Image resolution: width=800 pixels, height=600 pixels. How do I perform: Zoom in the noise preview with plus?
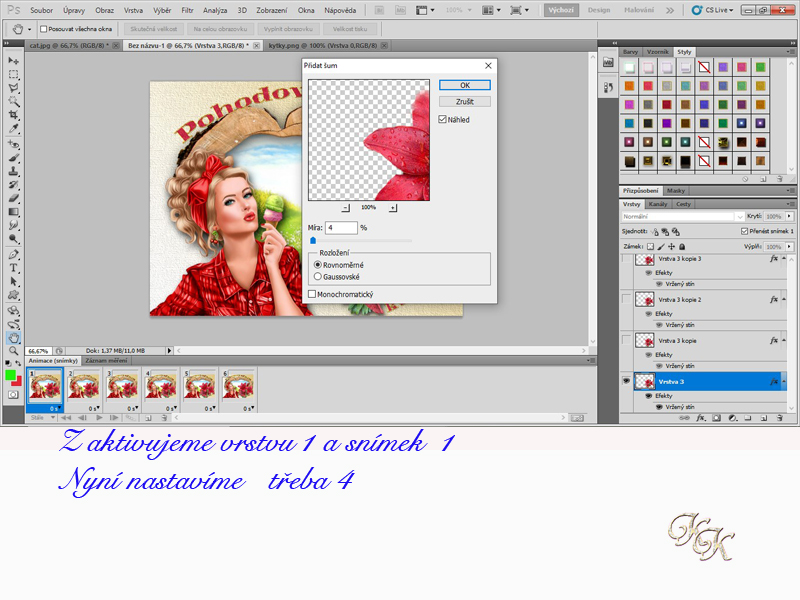tap(392, 208)
